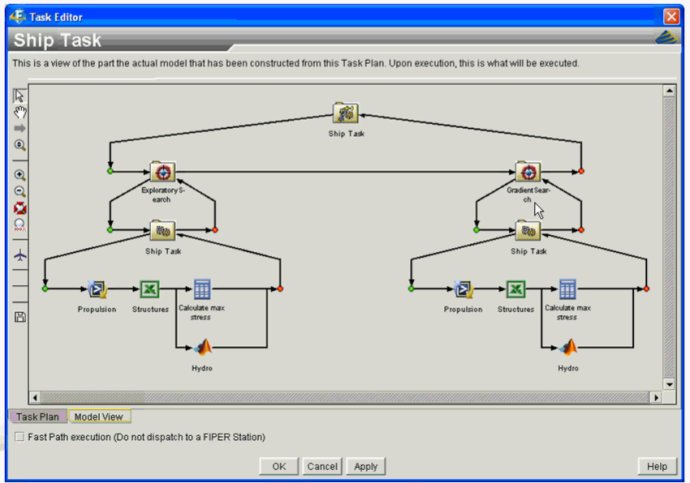Select the left Hydro MATLAB component

click(x=202, y=348)
